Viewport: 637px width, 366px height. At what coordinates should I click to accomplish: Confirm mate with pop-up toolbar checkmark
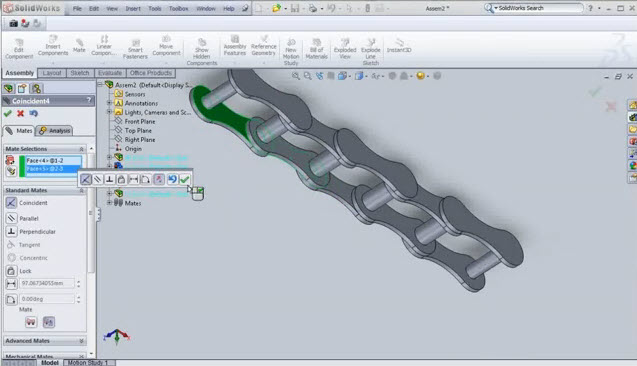pos(184,179)
